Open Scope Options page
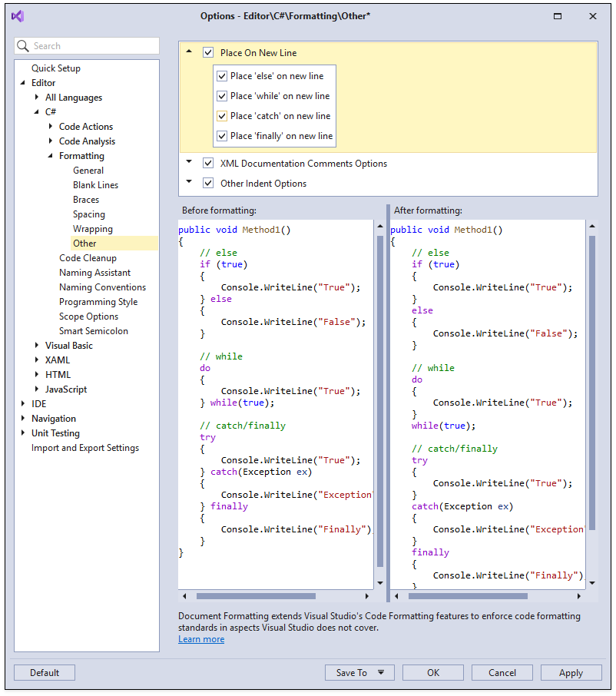Viewport: 616px width, 696px height. [89, 317]
